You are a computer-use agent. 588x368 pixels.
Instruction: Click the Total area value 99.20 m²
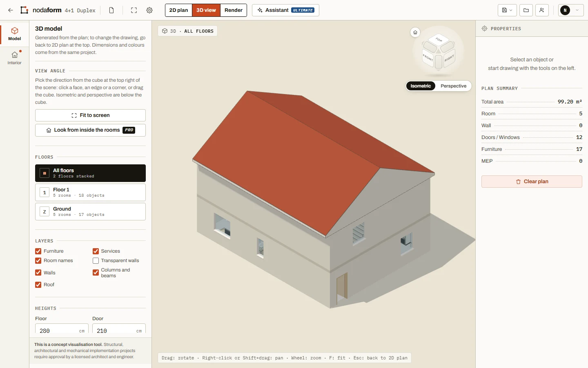(x=570, y=102)
